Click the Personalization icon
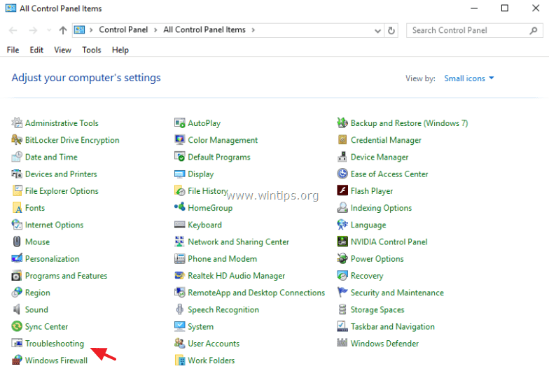The image size is (549, 392). click(x=17, y=259)
